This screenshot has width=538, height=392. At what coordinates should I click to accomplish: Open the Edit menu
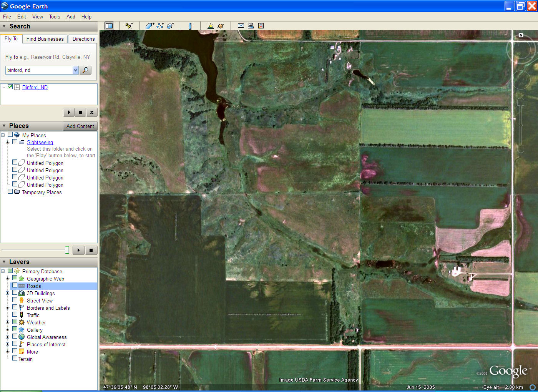point(22,17)
